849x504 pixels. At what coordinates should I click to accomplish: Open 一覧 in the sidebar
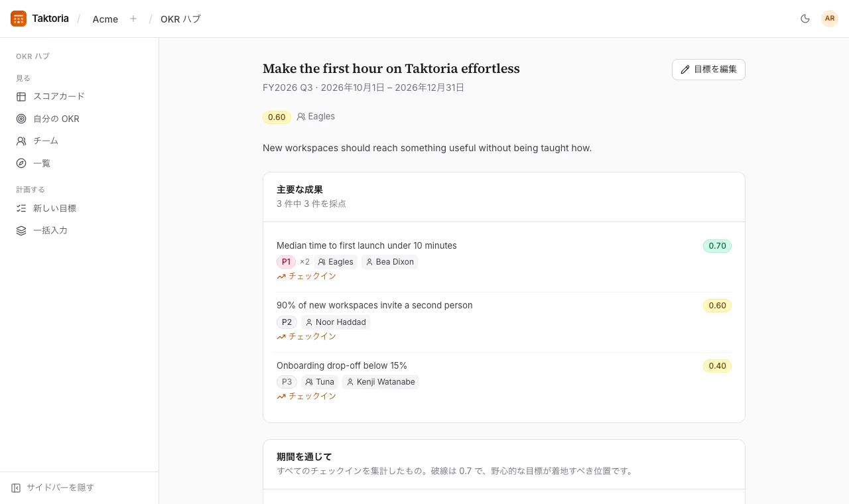pyautogui.click(x=79, y=163)
